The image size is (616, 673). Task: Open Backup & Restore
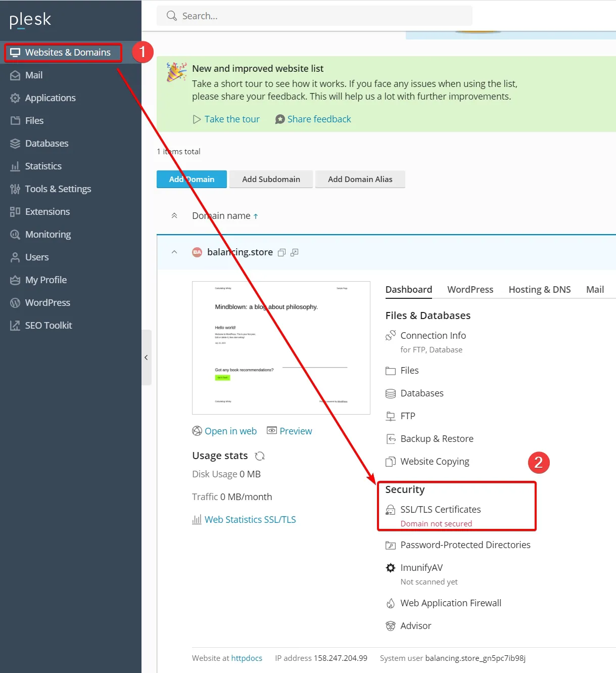pos(437,439)
